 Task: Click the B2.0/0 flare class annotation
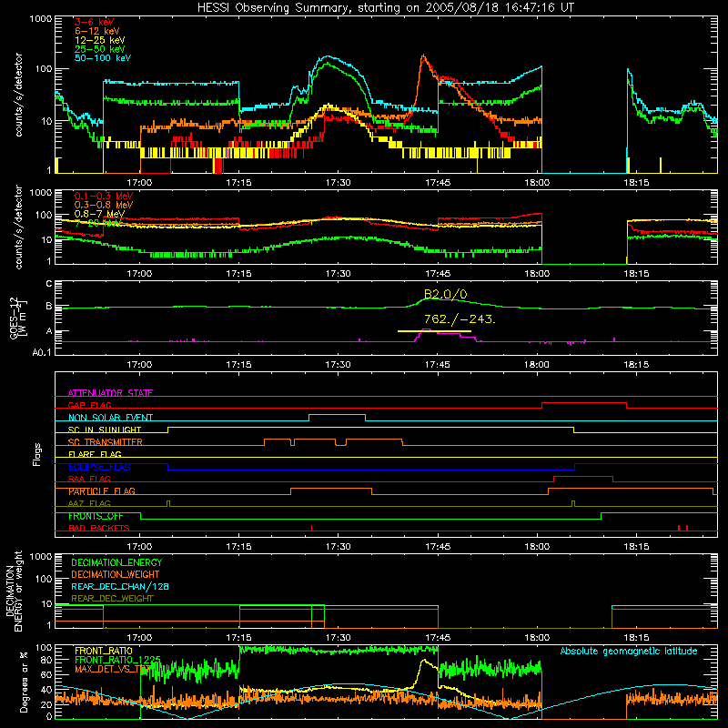pos(446,294)
